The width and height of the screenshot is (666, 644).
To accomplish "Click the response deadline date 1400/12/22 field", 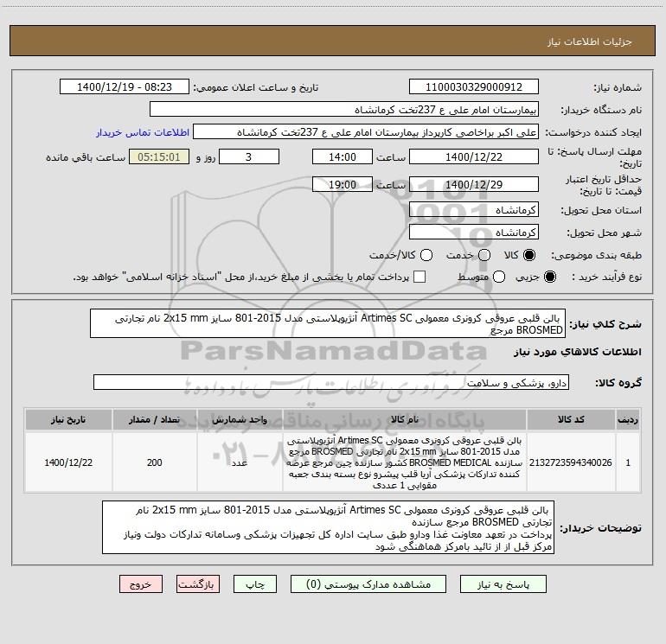I will pyautogui.click(x=474, y=156).
